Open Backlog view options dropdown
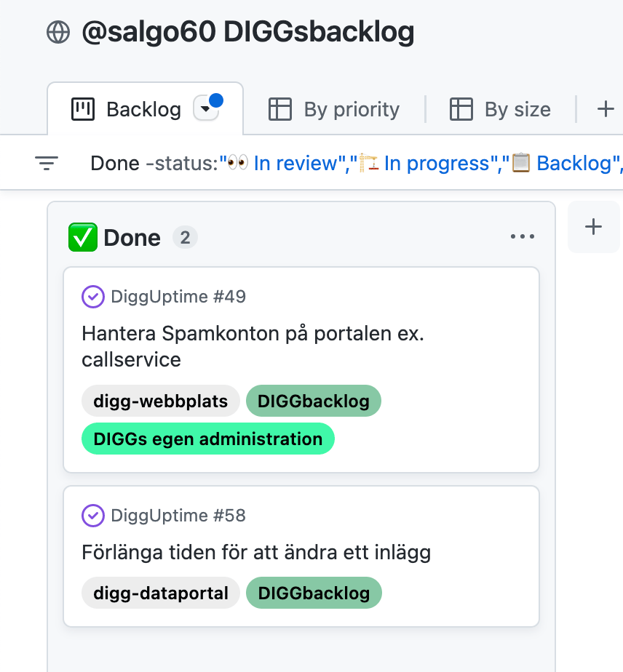Screen dimensions: 623x672 [205, 109]
